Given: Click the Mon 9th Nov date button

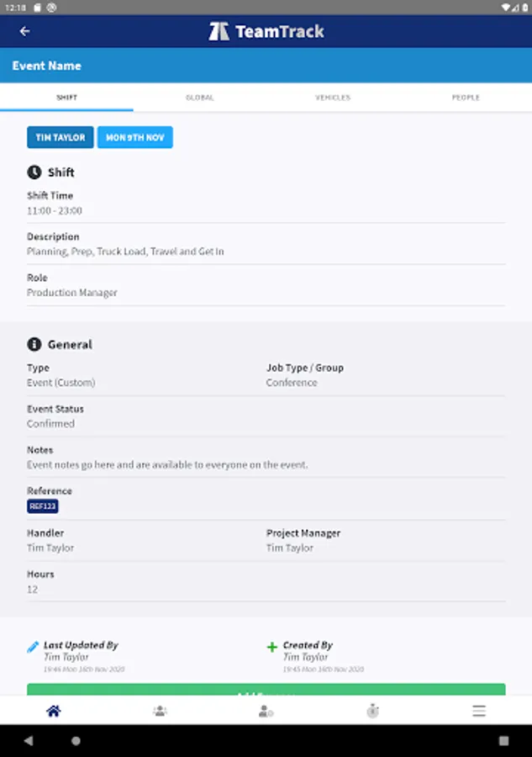Looking at the screenshot, I should click(134, 138).
